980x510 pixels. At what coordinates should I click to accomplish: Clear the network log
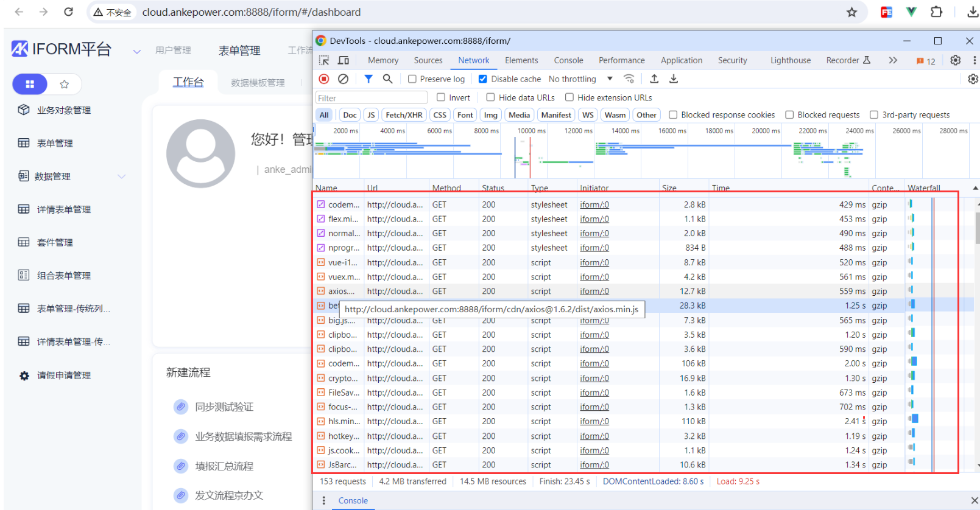(344, 79)
